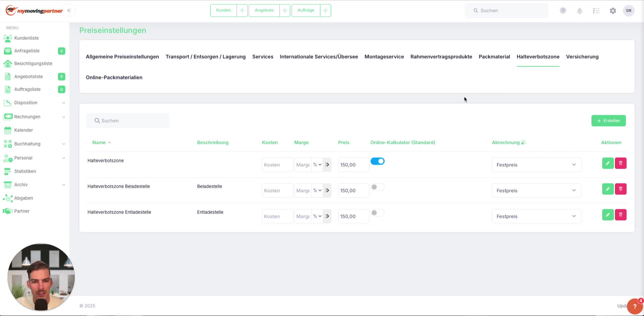The width and height of the screenshot is (644, 316).
Task: Switch to Internationale Services/Übersee tab
Action: (x=319, y=57)
